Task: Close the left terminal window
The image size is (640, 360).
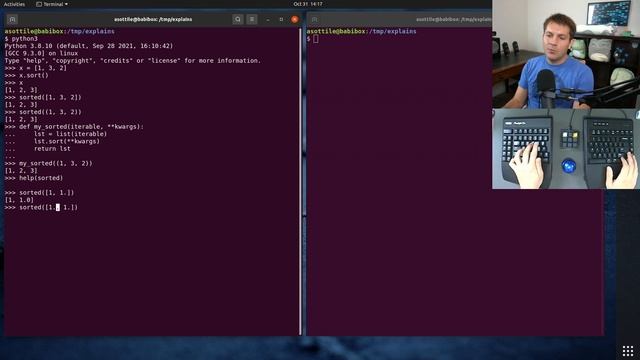Action: pyautogui.click(x=295, y=19)
